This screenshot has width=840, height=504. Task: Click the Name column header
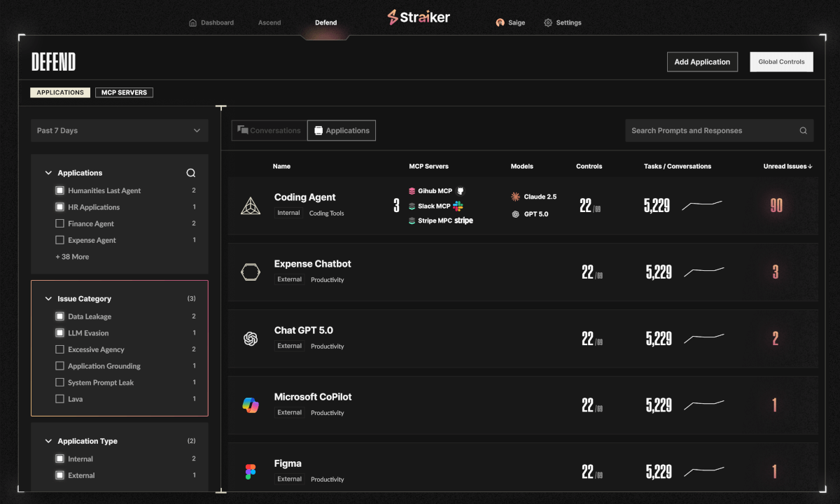[x=281, y=167]
